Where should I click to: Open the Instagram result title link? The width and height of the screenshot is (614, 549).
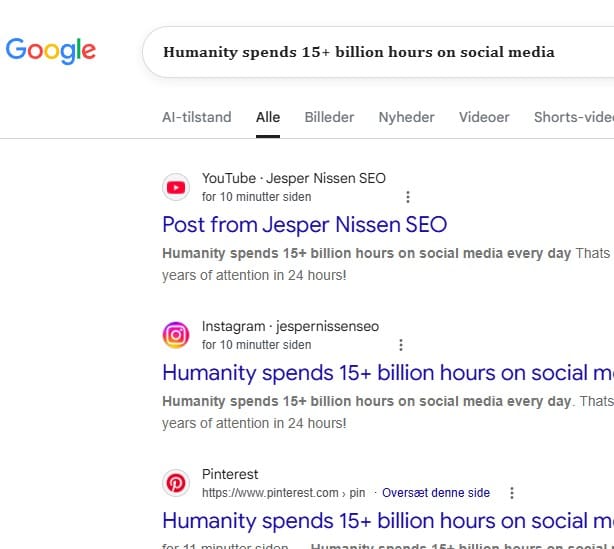(388, 373)
